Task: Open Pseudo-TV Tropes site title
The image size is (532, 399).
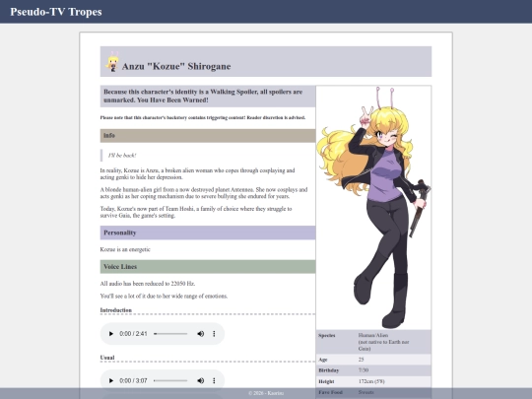Action: click(x=56, y=12)
